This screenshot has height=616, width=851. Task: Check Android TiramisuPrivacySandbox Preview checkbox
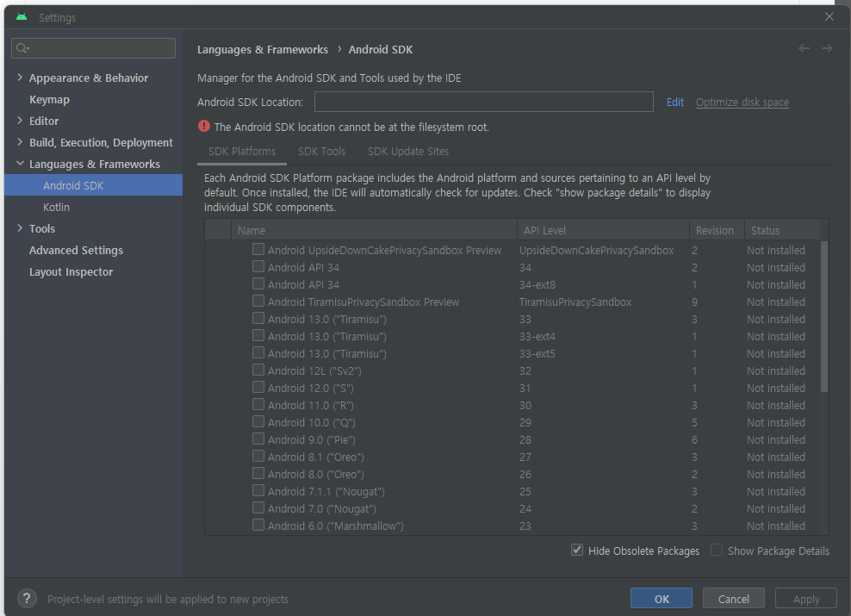(258, 301)
